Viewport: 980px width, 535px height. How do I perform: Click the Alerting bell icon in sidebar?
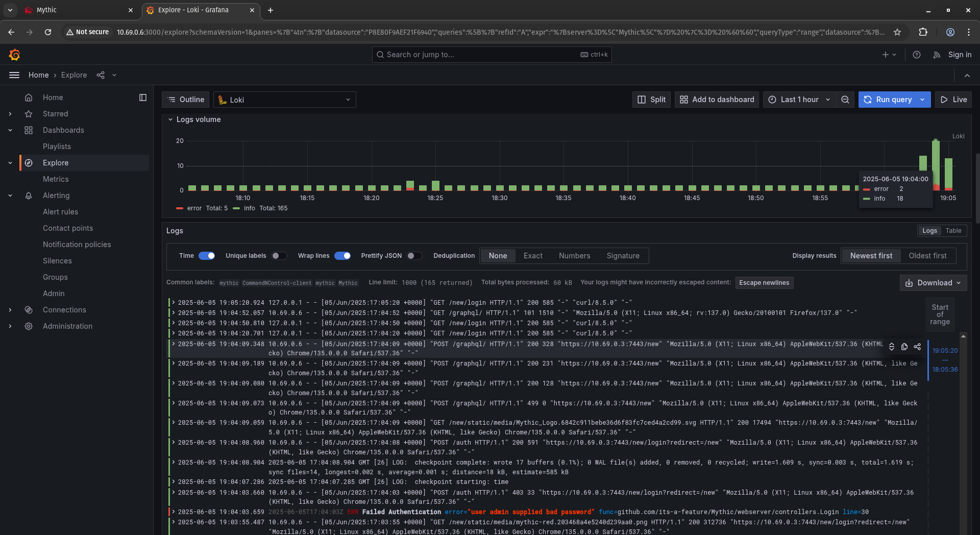tap(29, 196)
